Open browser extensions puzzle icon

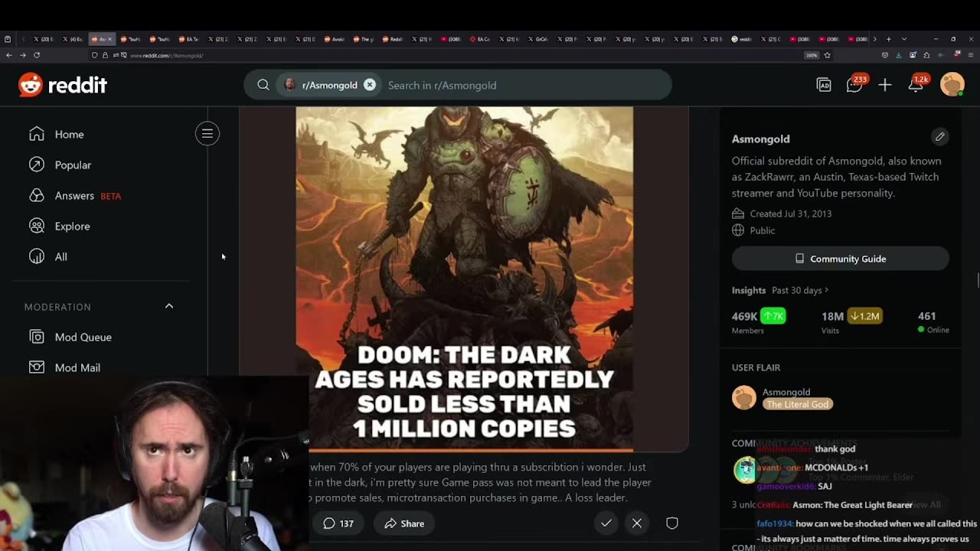[x=926, y=55]
